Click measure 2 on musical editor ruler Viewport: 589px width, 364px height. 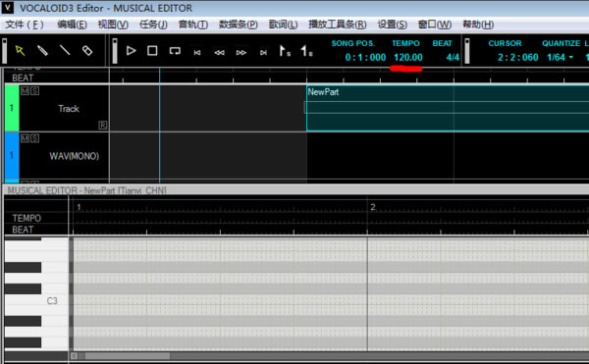373,207
